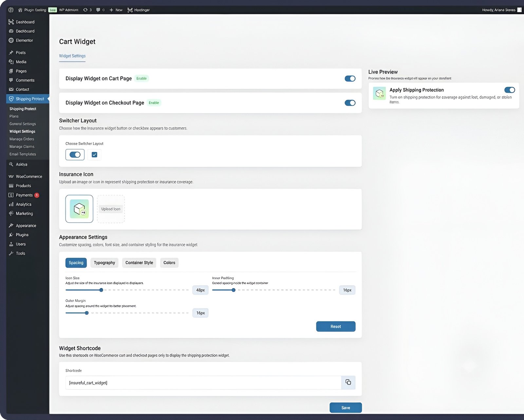Image resolution: width=524 pixels, height=420 pixels.
Task: Open the comments bubble icon in the admin bar
Action: click(98, 10)
